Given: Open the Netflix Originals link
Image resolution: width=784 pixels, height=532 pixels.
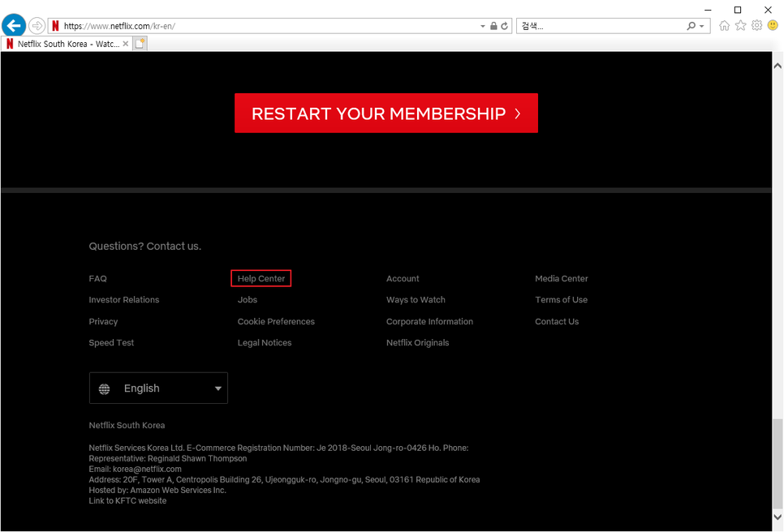Looking at the screenshot, I should point(417,343).
